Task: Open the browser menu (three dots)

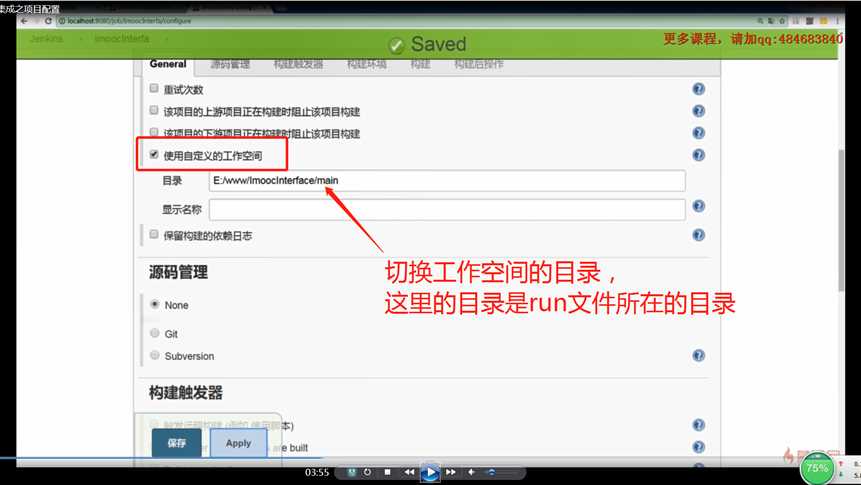Action: click(837, 21)
